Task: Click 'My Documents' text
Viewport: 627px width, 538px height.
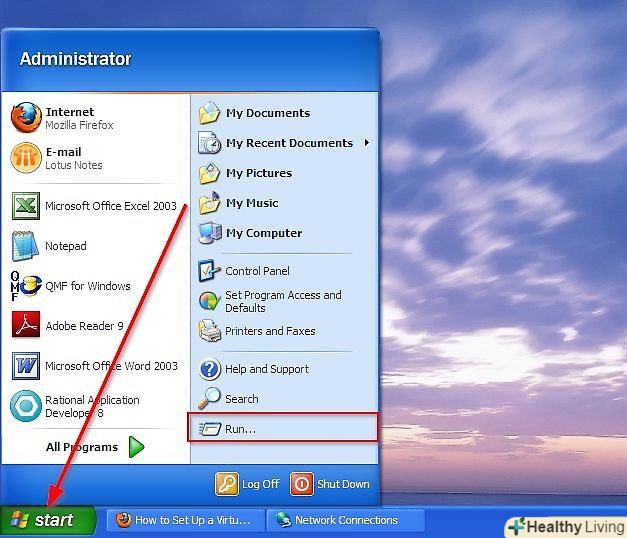Action: (x=268, y=113)
